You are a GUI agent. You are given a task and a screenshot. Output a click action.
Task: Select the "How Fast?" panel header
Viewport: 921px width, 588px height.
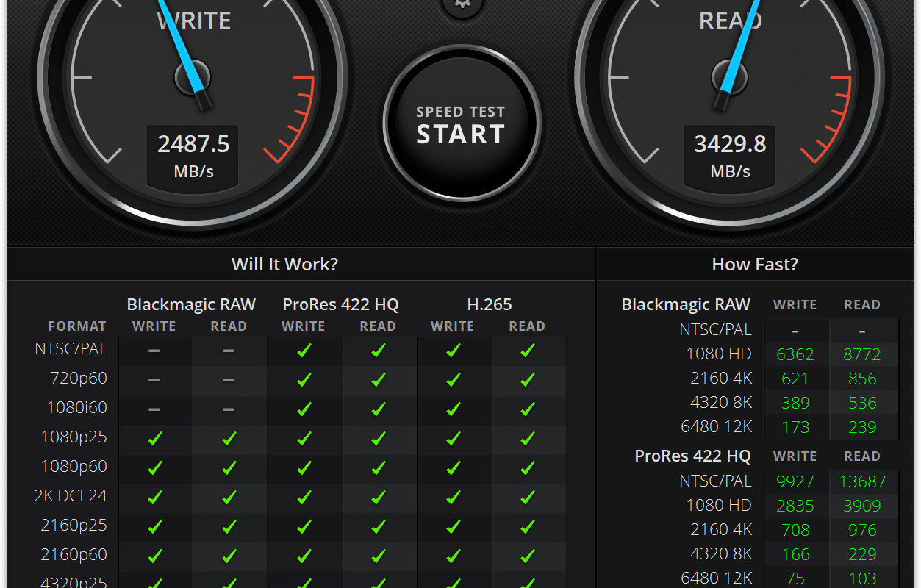pyautogui.click(x=755, y=264)
